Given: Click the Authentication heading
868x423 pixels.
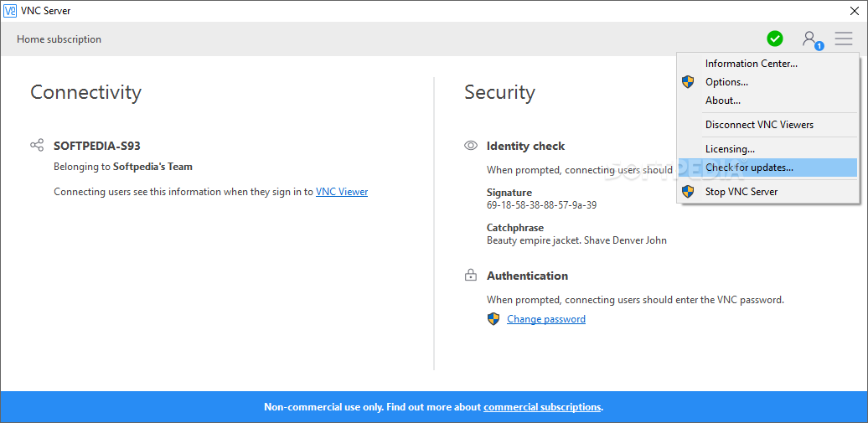Looking at the screenshot, I should click(527, 276).
